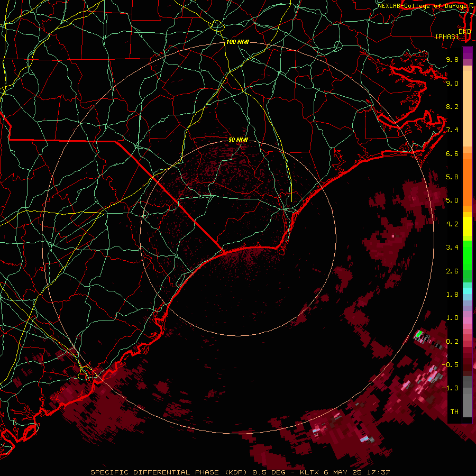This screenshot has height=476, width=476.
Task: Click the 3.4 scale value
Action: pyautogui.click(x=452, y=248)
